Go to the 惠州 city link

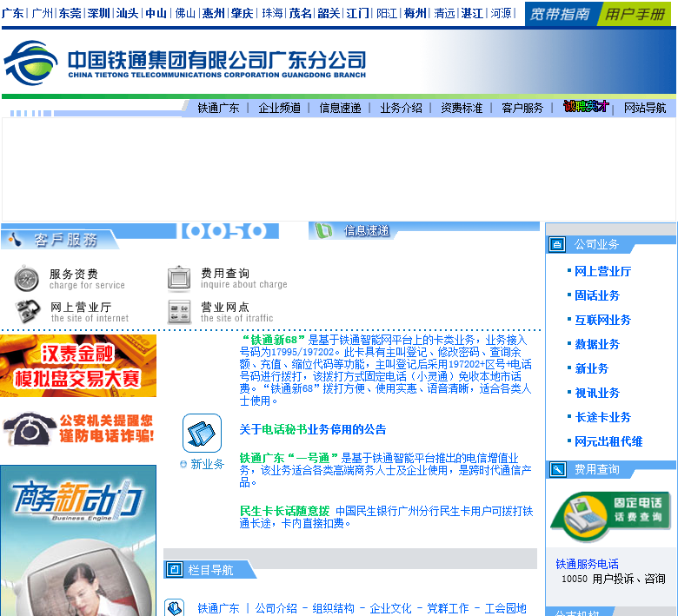214,13
